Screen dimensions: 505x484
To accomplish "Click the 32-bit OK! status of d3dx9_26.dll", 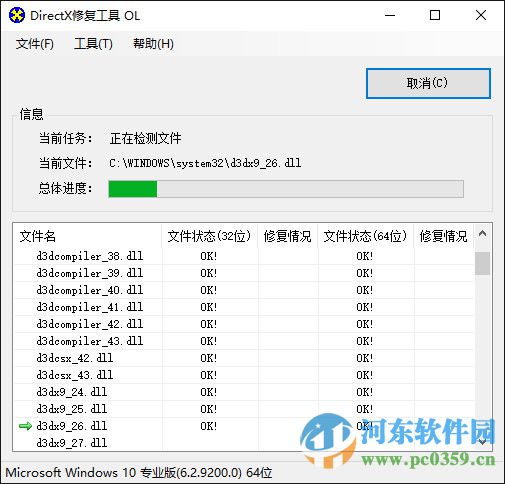I will [209, 426].
